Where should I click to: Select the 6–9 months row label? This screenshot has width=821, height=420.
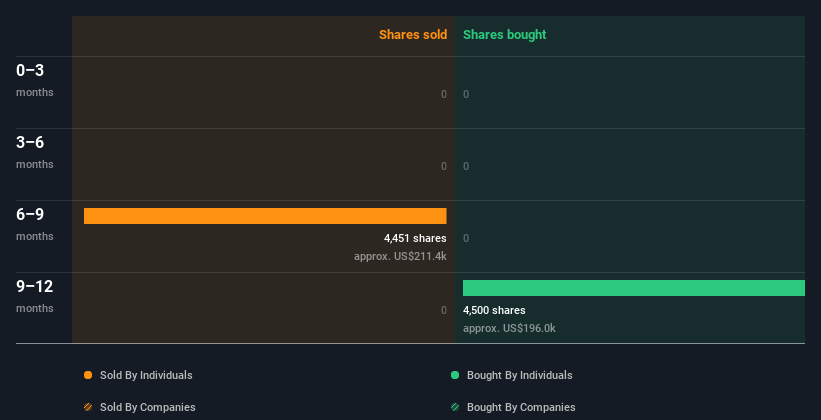tap(35, 224)
